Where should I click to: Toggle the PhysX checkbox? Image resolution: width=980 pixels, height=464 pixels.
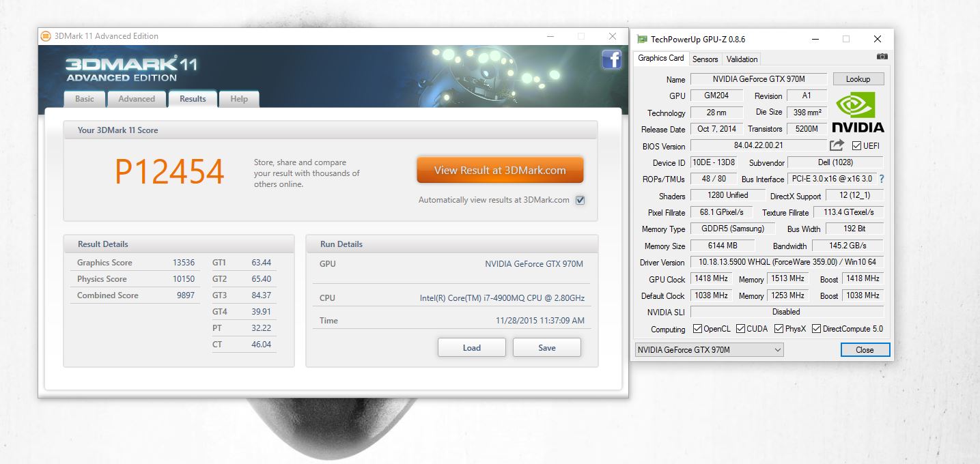click(779, 329)
